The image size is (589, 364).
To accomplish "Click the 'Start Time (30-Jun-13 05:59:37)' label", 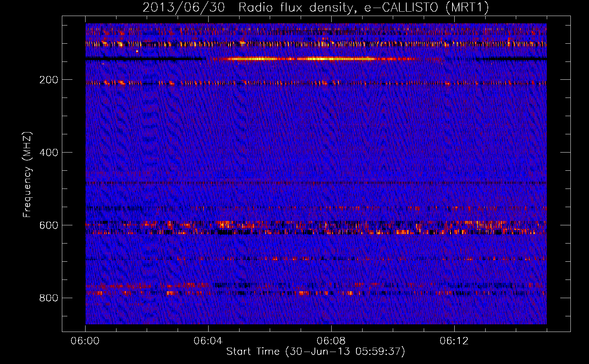I will pyautogui.click(x=316, y=352).
